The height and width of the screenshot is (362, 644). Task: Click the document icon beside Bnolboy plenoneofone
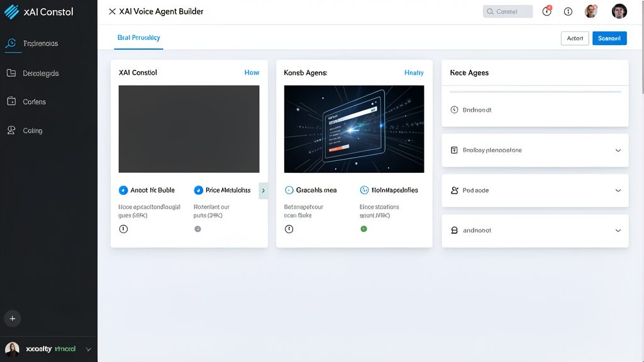[454, 150]
